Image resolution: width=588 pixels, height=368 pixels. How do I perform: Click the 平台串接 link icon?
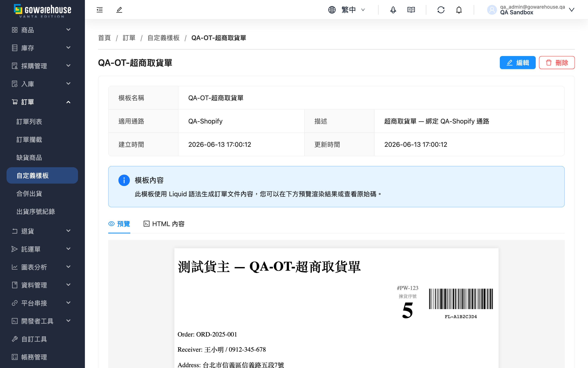(x=14, y=303)
